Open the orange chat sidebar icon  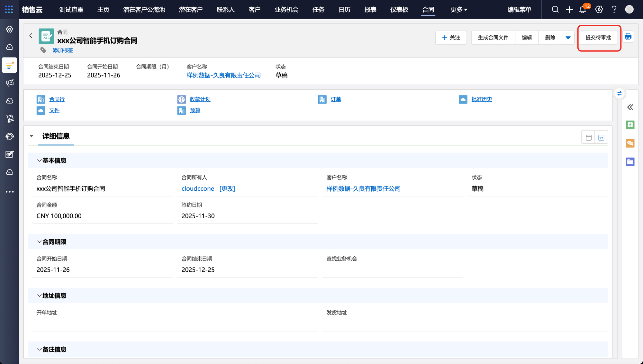tap(630, 143)
